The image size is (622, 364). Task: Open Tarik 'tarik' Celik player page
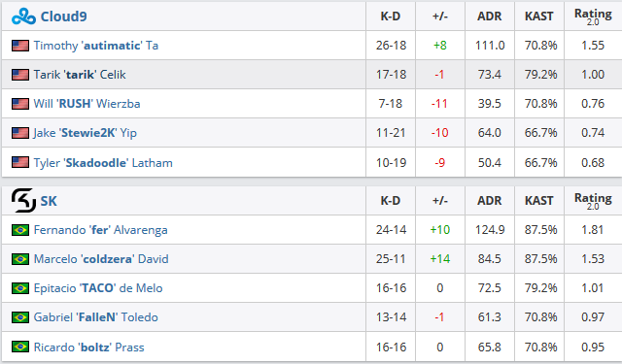pyautogui.click(x=80, y=75)
